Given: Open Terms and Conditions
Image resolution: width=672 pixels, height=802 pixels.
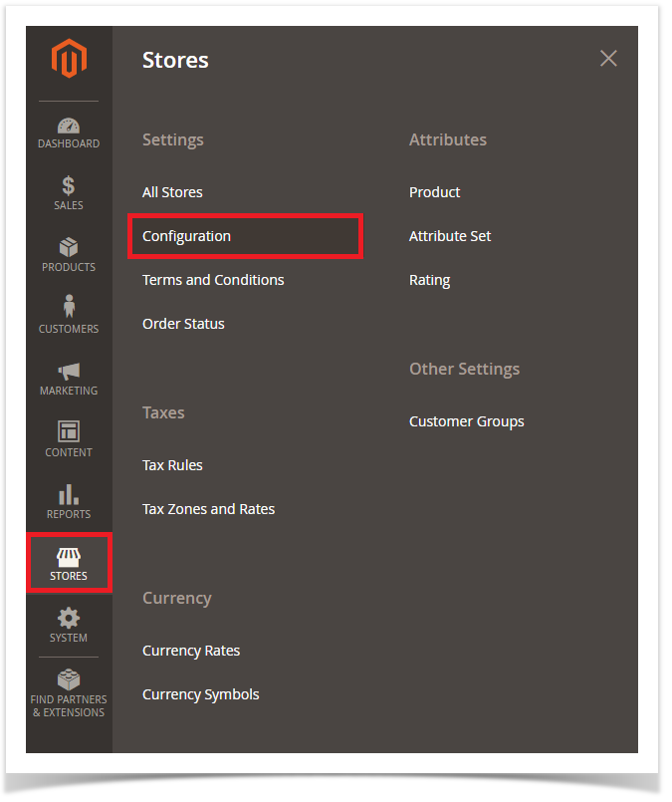Looking at the screenshot, I should pos(213,280).
